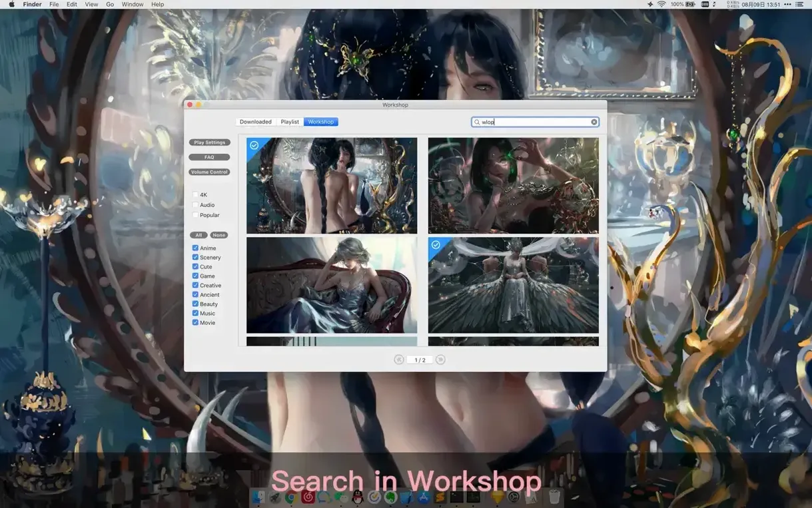The width and height of the screenshot is (812, 508).
Task: Open QQ penguin app in Dock
Action: [358, 497]
